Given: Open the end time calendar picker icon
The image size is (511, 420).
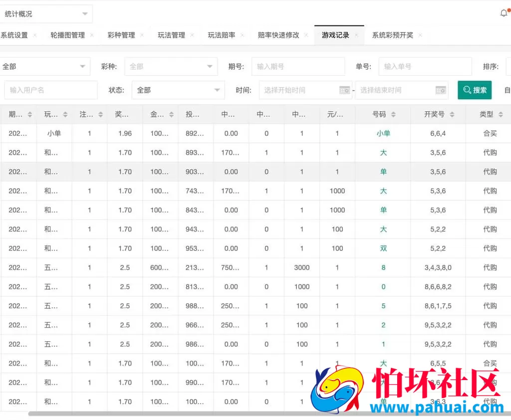Looking at the screenshot, I should coord(441,90).
